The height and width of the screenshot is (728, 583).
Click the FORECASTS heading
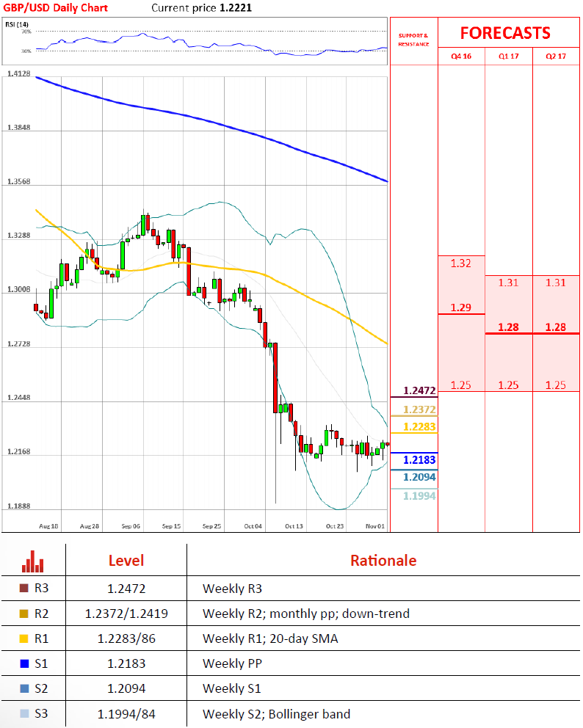505,33
